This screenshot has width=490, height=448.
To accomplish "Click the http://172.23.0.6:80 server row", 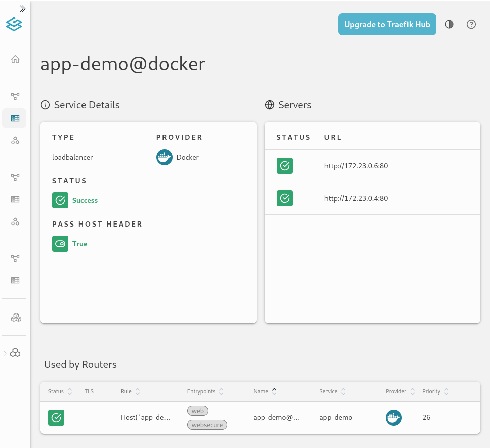I will pyautogui.click(x=356, y=166).
